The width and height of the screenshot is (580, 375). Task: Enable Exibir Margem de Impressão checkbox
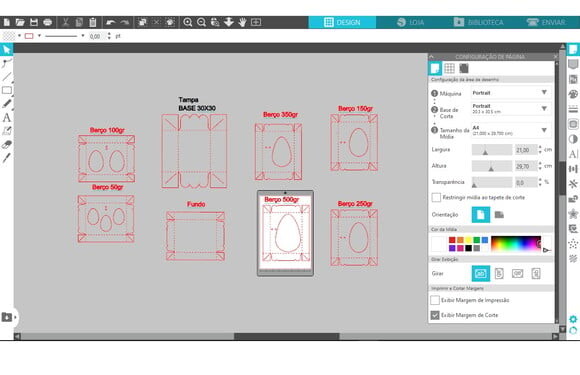(x=435, y=300)
